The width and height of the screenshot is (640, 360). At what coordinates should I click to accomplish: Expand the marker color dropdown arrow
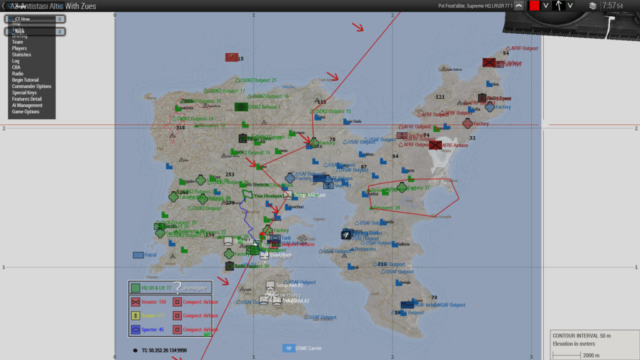tap(545, 6)
